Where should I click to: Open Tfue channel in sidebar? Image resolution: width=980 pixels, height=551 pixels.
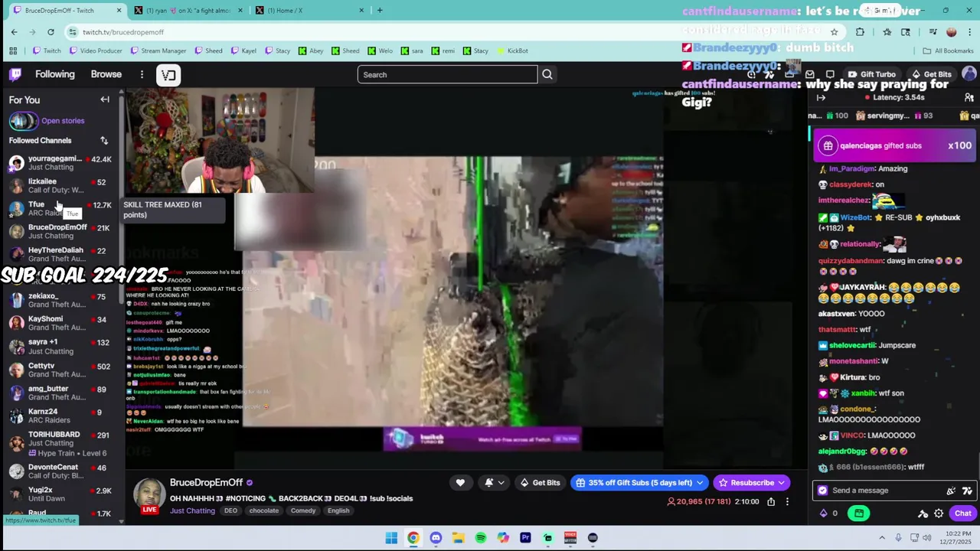(x=60, y=209)
